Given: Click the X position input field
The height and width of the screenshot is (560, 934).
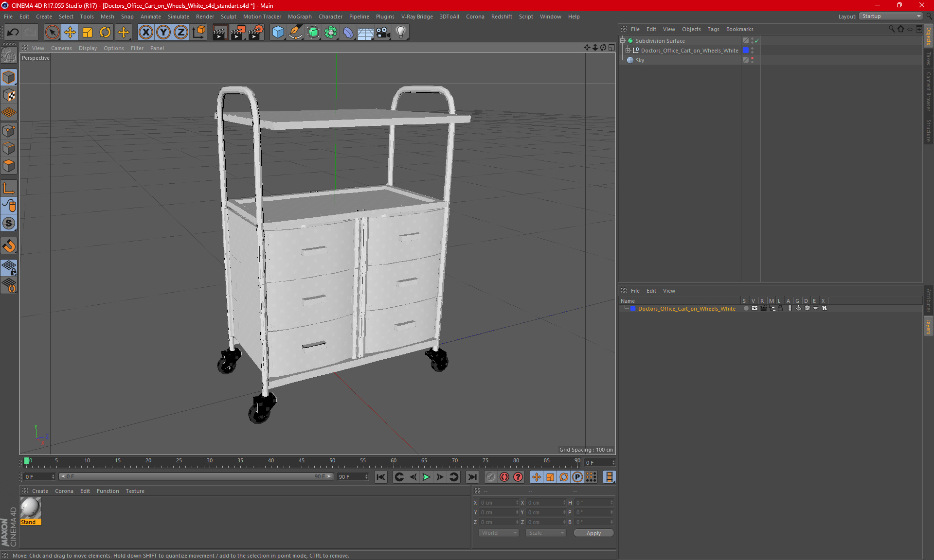Looking at the screenshot, I should tap(499, 503).
